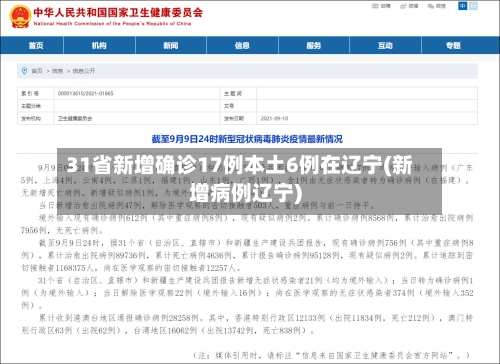This screenshot has height=364, width=500.
Task: Open the 首页 navigation tab
Action: [x=36, y=45]
